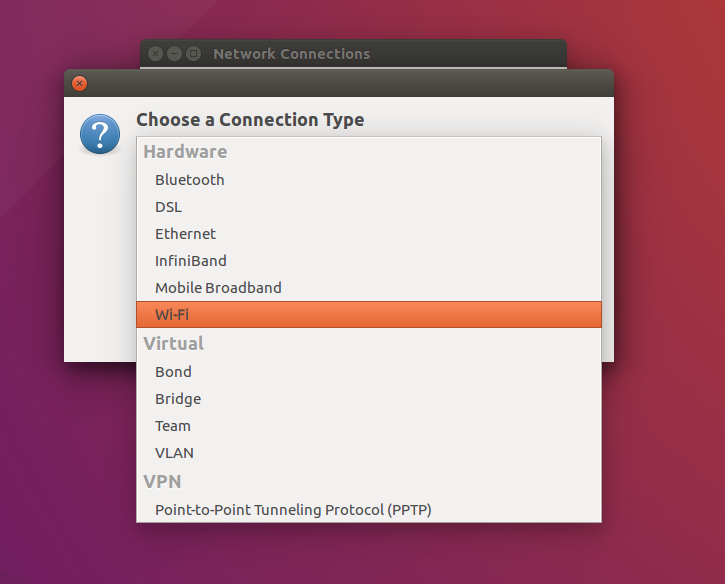Click the blue question mark icon
Image resolution: width=725 pixels, height=584 pixels.
[x=100, y=134]
